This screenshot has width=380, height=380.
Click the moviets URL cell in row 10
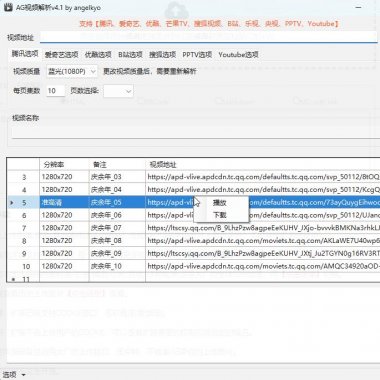(262, 266)
